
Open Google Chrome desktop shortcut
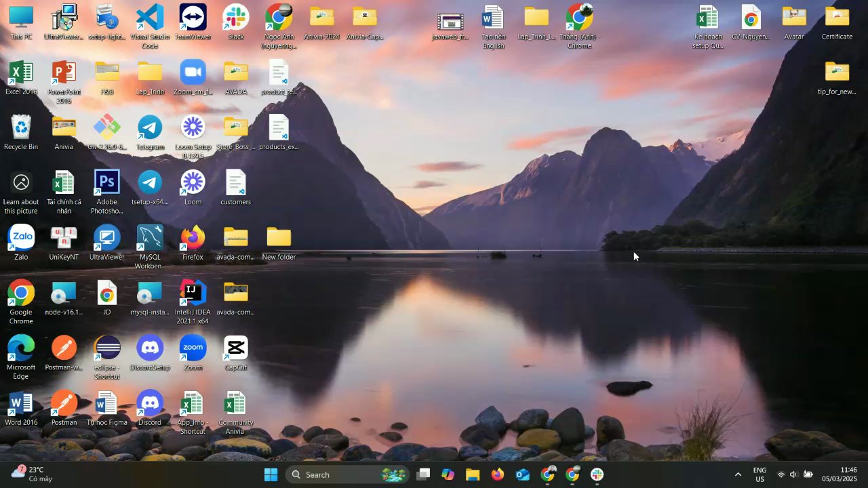[x=21, y=302]
